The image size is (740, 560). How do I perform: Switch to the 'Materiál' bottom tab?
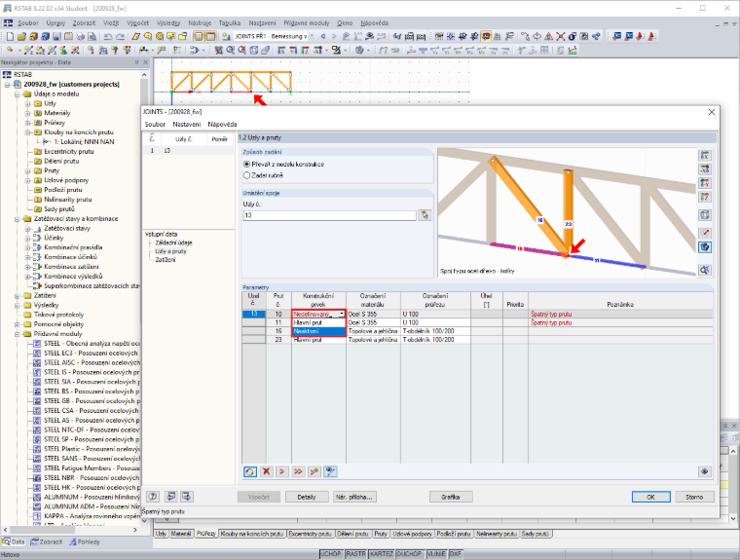(181, 534)
